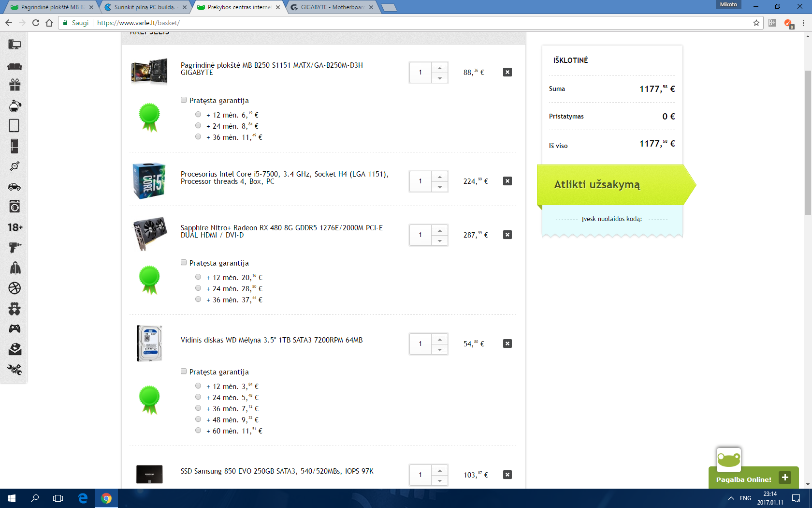Select 60 mėn. 11,51 € disk warranty
The height and width of the screenshot is (508, 812).
(198, 431)
